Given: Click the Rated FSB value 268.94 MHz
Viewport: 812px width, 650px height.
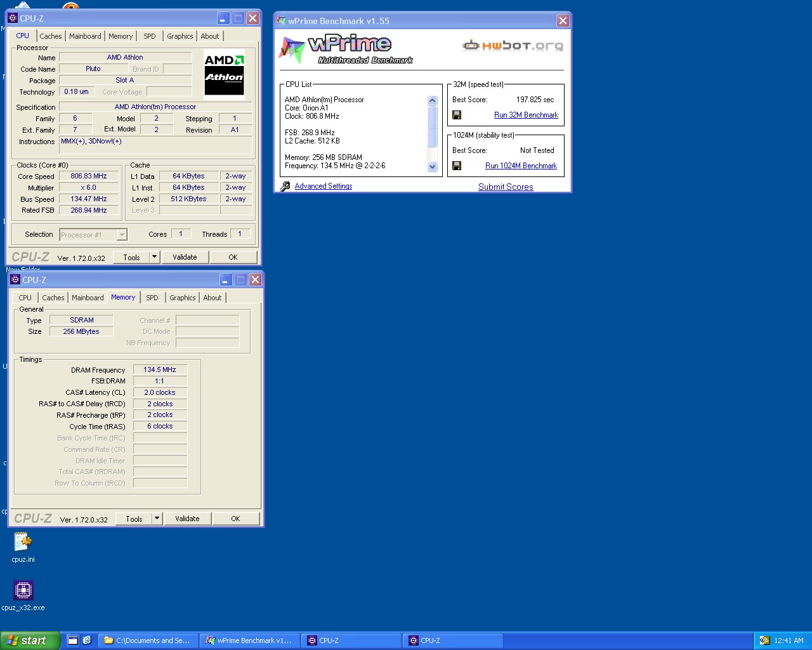Looking at the screenshot, I should coord(89,210).
